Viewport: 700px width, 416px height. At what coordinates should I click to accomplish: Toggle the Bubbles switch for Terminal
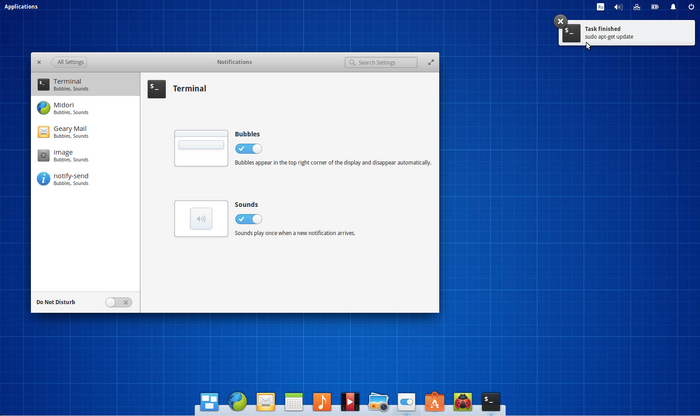point(248,149)
